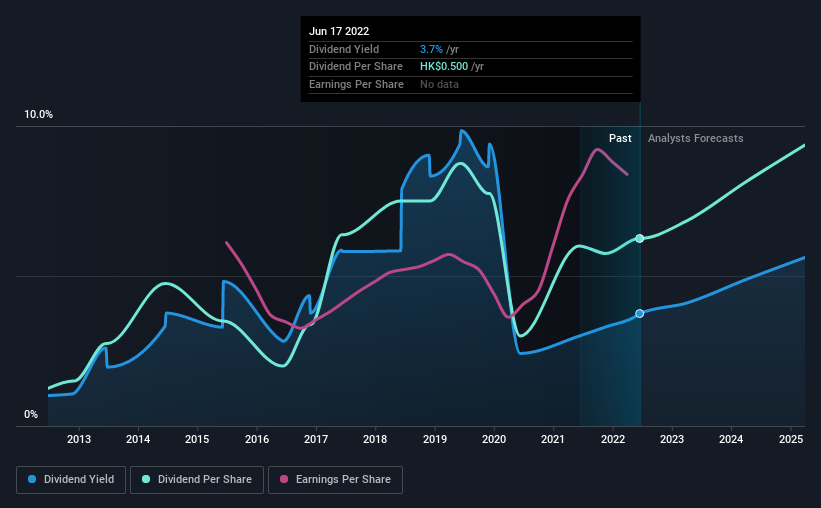
Task: Click the 'Past' region label
Action: pos(620,138)
